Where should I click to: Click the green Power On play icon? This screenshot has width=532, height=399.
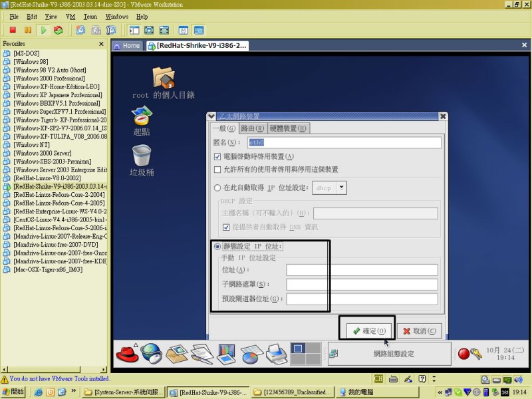tap(43, 30)
